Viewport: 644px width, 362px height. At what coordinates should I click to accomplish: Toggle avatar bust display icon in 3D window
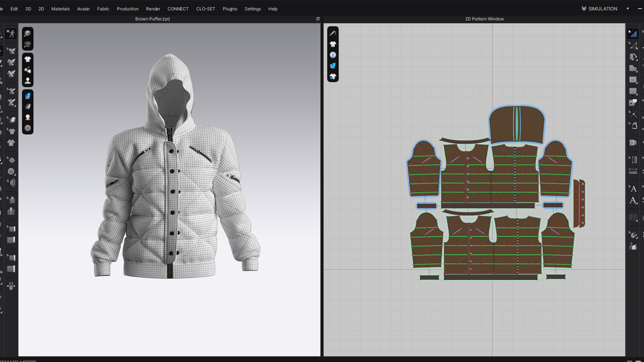27,80
